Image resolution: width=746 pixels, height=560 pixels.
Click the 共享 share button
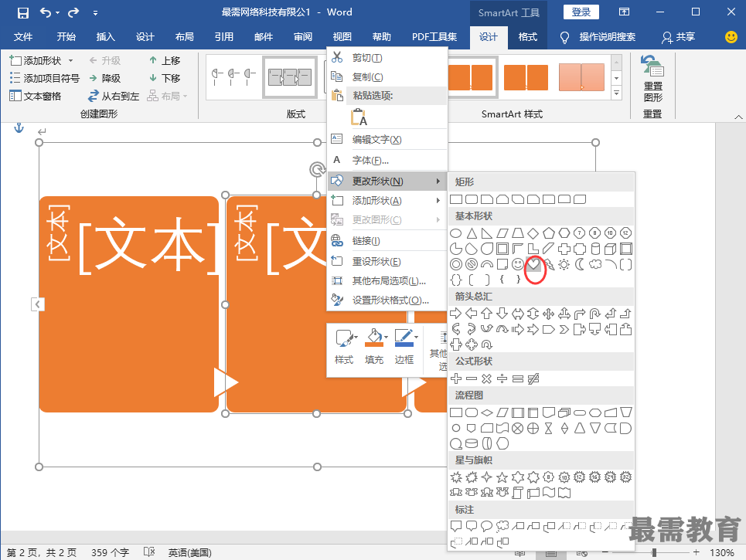[x=679, y=36]
